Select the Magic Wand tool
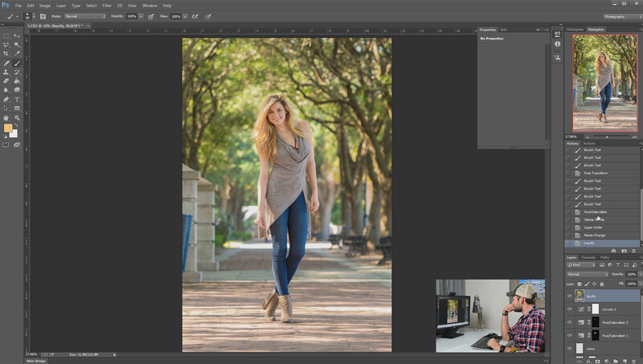The height and width of the screenshot is (364, 643). 17,45
